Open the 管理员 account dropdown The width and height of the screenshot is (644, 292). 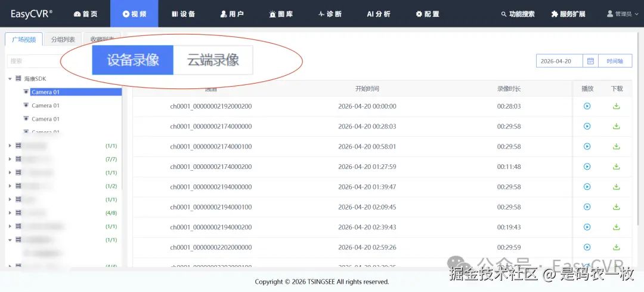point(623,14)
